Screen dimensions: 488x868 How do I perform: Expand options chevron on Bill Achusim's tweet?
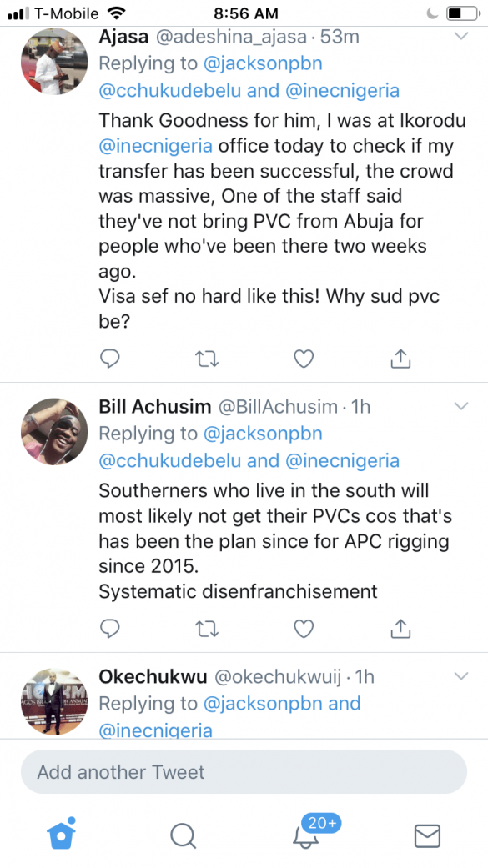pyautogui.click(x=460, y=406)
